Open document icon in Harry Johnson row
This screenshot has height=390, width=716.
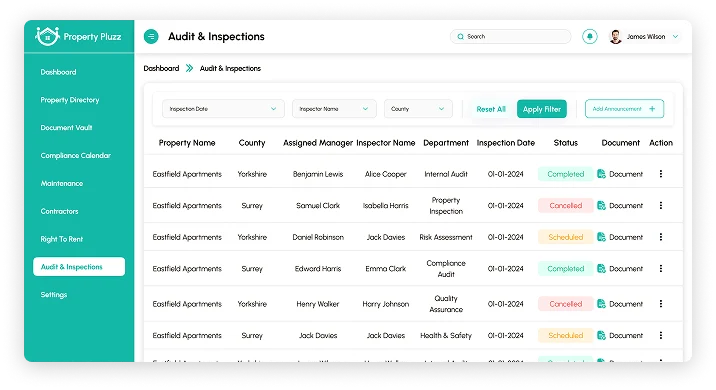601,304
